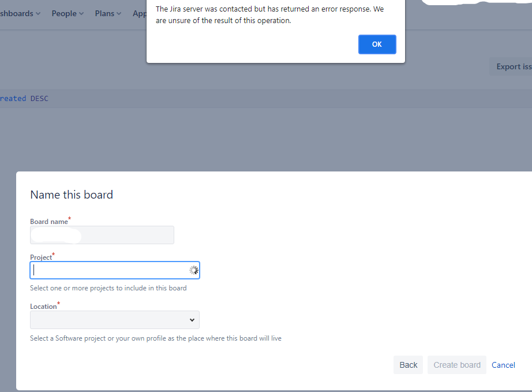Open the People menu

click(68, 14)
